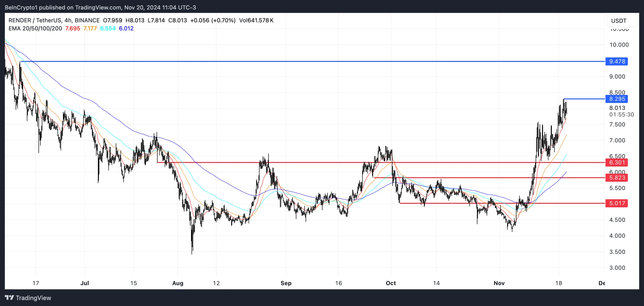This screenshot has width=644, height=306.
Task: Select the red EMA value 7.695
Action: (x=72, y=28)
